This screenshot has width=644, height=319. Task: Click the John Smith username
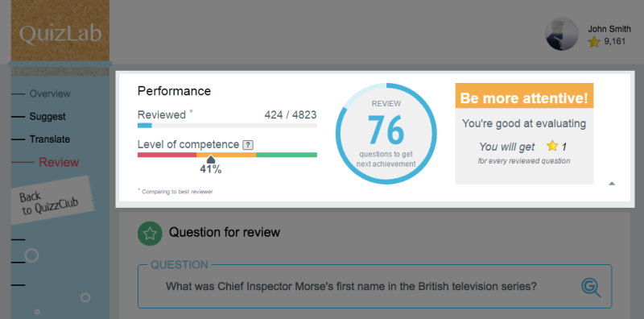(609, 29)
